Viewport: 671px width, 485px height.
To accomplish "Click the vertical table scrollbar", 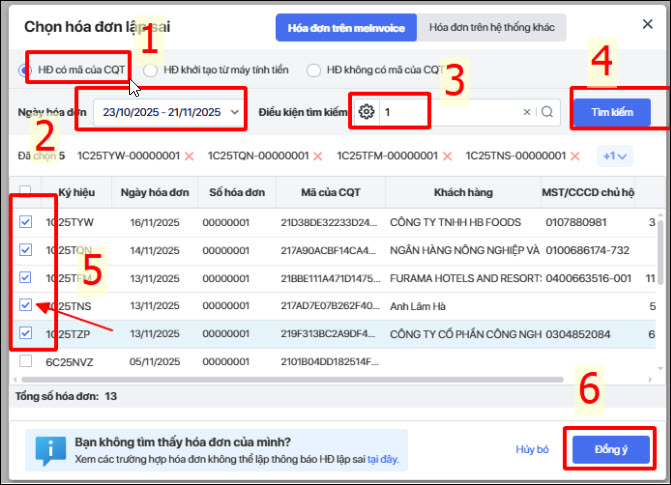I will tap(660, 253).
